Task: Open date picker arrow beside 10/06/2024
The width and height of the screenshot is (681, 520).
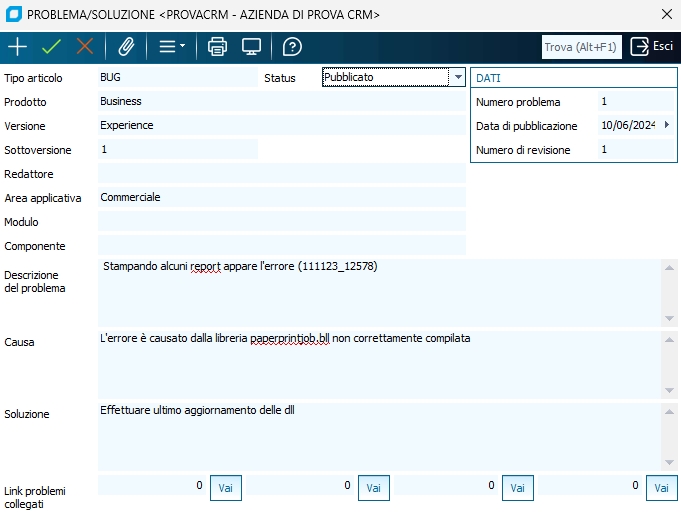Action: [x=667, y=125]
